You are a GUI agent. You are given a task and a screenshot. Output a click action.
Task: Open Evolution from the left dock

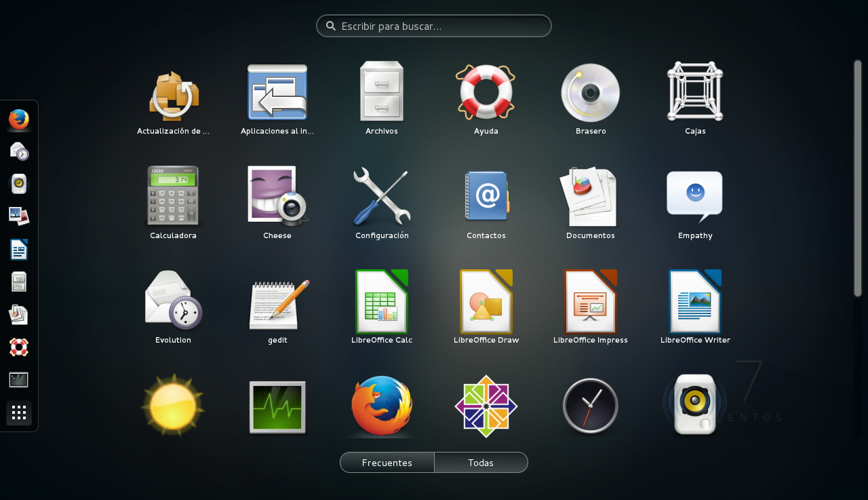pyautogui.click(x=19, y=151)
